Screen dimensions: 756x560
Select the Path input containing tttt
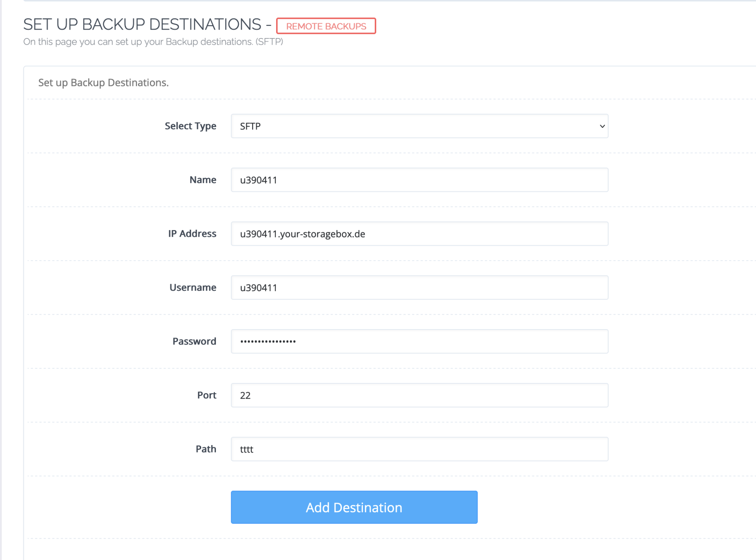419,449
